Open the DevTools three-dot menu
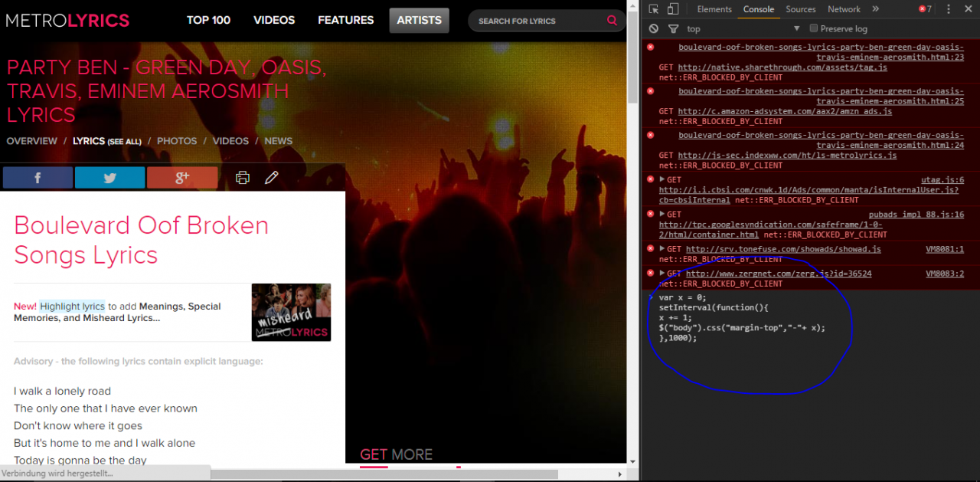Screen dimensions: 980x482 tap(949, 9)
